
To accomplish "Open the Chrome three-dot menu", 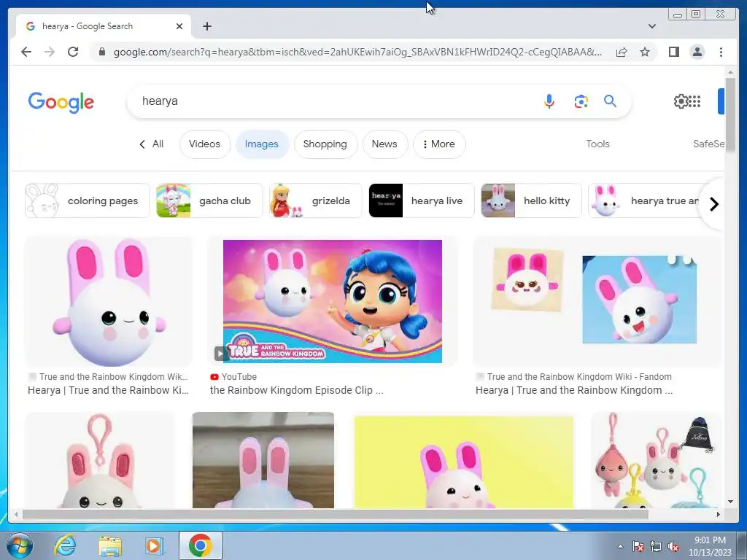I will 721,52.
